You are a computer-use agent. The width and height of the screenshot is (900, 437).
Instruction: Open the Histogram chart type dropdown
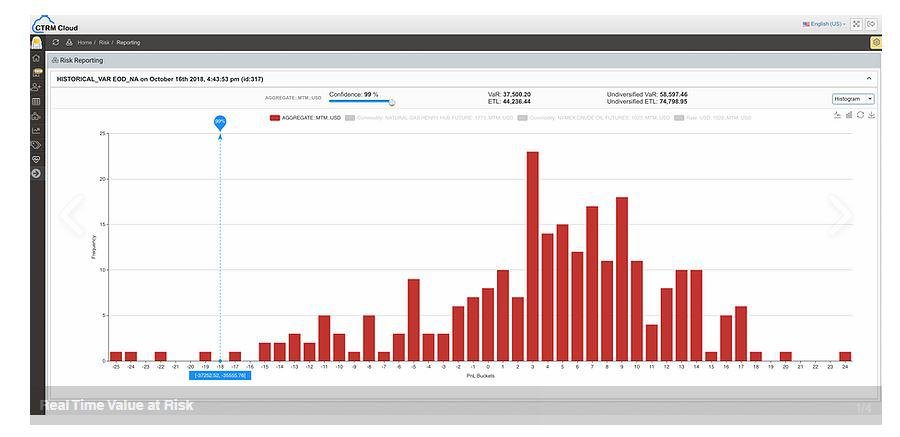click(x=853, y=99)
